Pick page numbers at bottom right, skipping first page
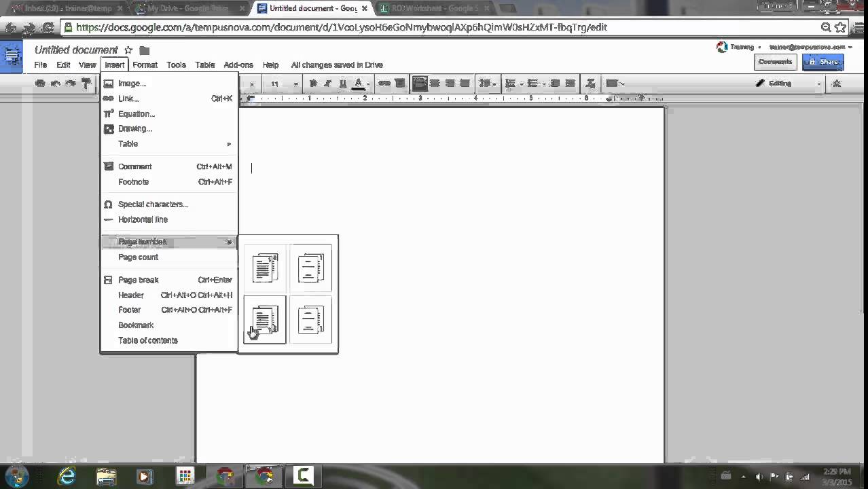 pos(311,320)
